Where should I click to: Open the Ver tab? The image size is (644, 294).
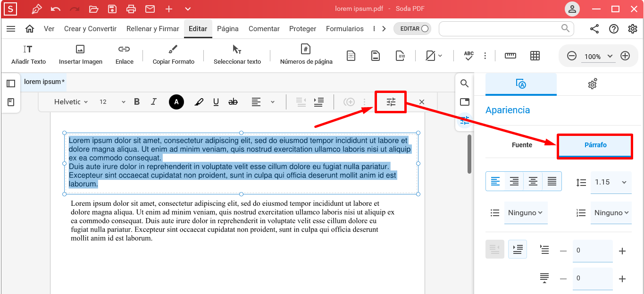coord(49,29)
